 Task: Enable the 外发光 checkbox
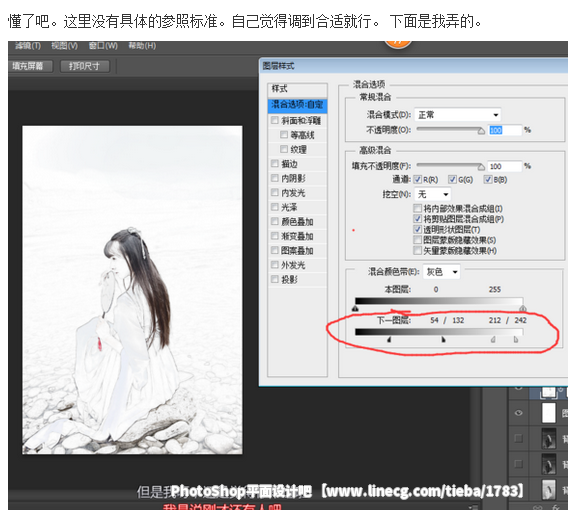tap(274, 265)
